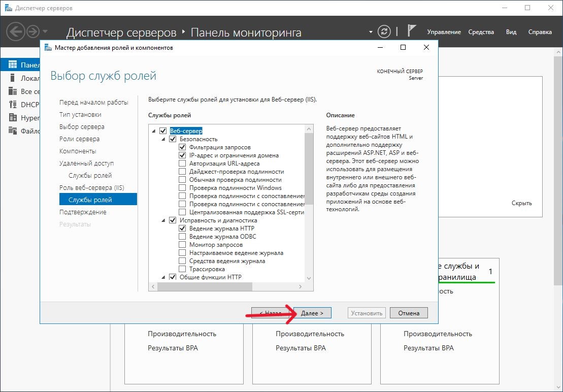563x392 pixels.
Task: Click the forward navigation arrow icon
Action: click(33, 32)
